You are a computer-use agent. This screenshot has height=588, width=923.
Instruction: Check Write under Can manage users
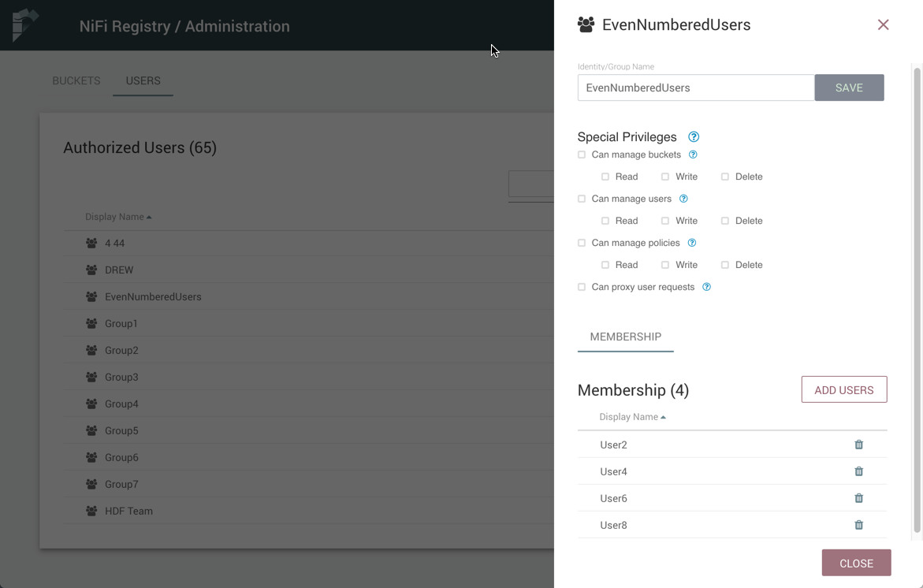click(665, 221)
